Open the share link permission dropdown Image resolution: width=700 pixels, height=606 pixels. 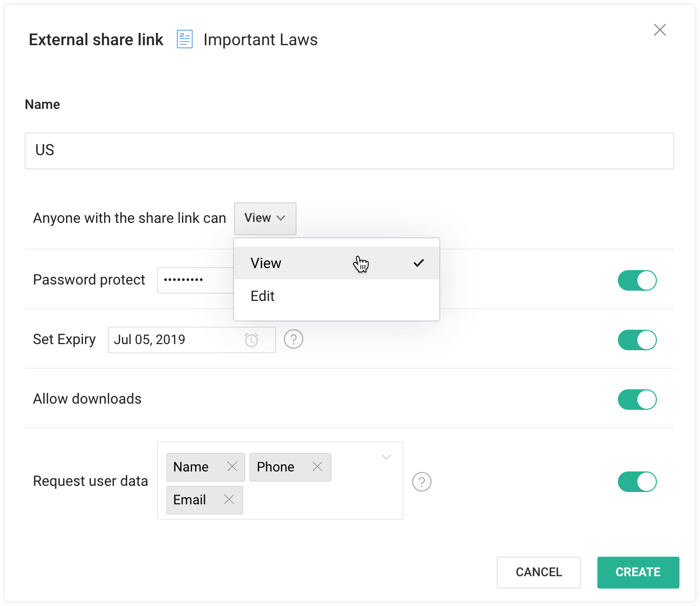(x=265, y=218)
